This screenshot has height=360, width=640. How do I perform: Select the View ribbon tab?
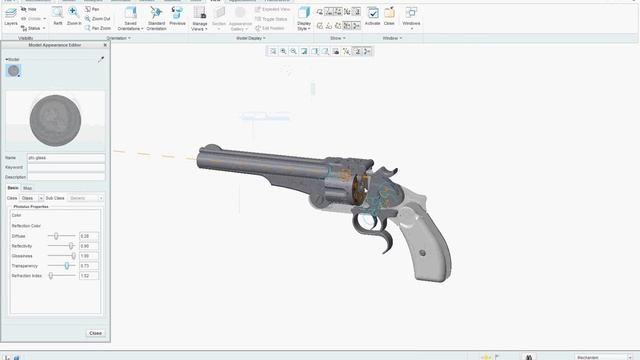pyautogui.click(x=215, y=1)
